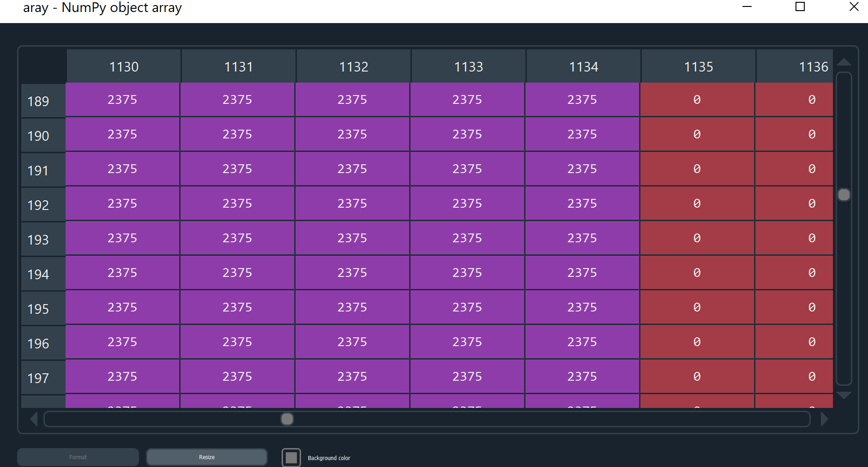Select row header 194

43,274
